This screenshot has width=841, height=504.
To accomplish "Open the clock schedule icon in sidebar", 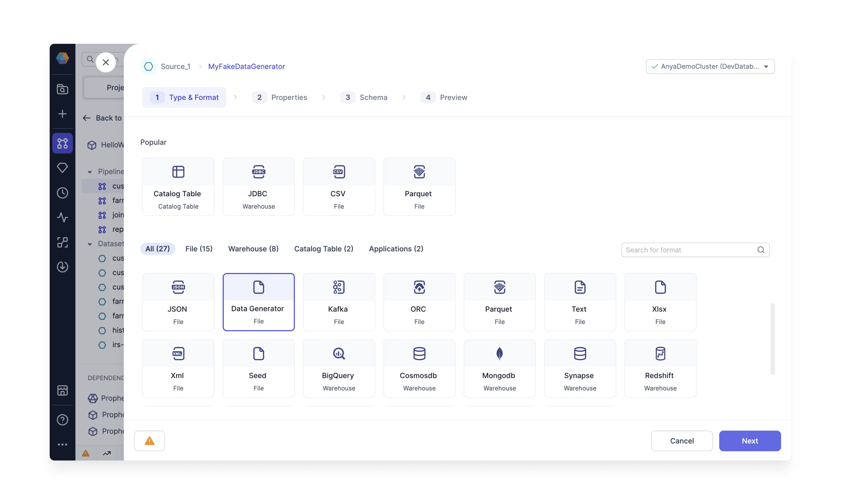I will [62, 193].
